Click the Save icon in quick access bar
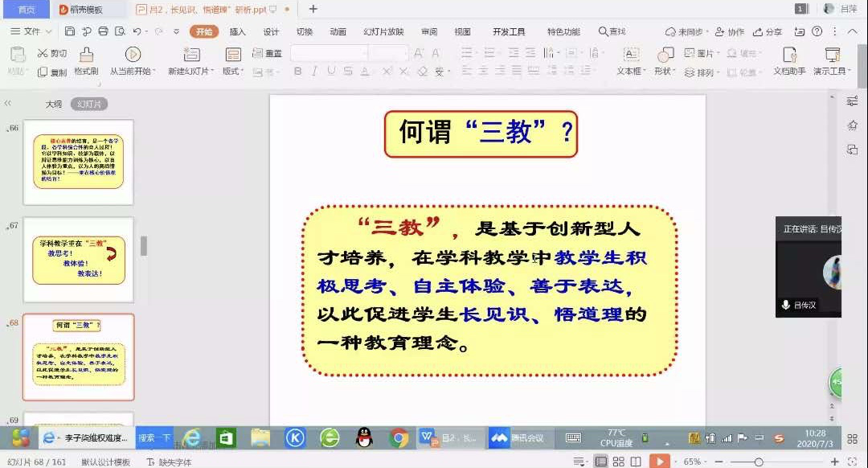This screenshot has width=868, height=468. 70,31
